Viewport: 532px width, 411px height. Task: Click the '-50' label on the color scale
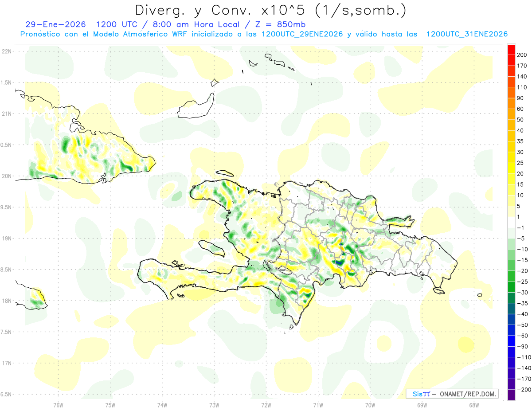(523, 325)
